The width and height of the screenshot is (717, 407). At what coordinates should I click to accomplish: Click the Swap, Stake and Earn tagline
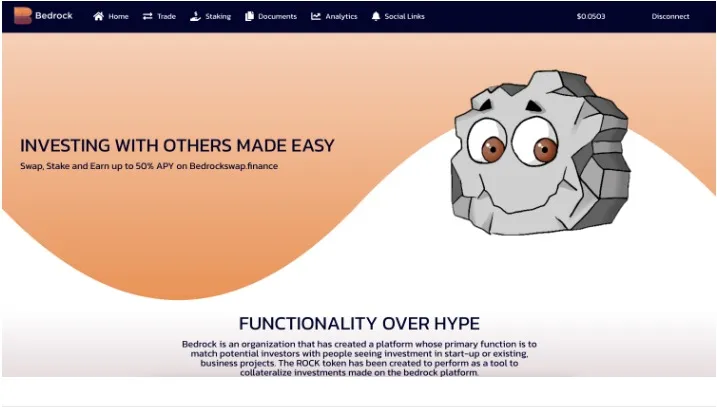click(x=149, y=166)
